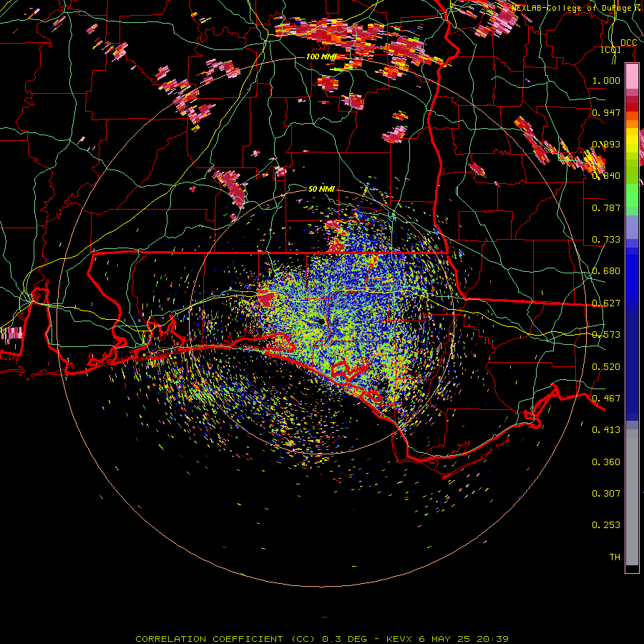Screen dimensions: 644x644
Task: Click the 0.360 legend value
Action: [606, 462]
